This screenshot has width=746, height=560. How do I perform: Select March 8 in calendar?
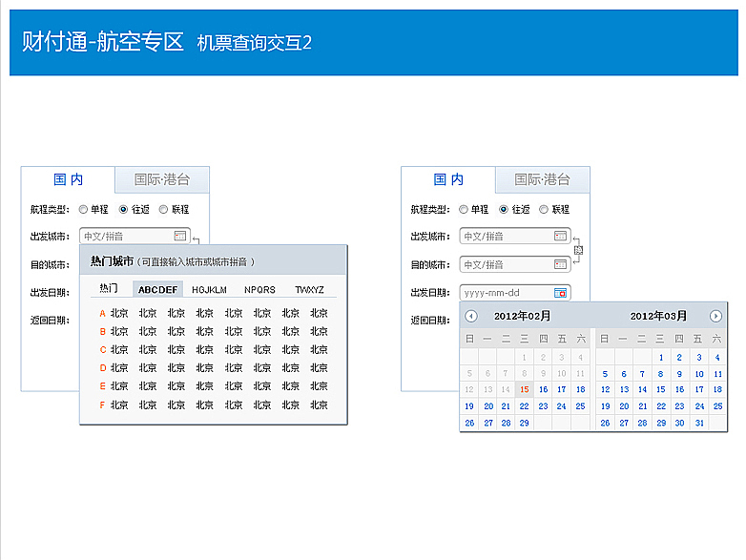[x=661, y=374]
